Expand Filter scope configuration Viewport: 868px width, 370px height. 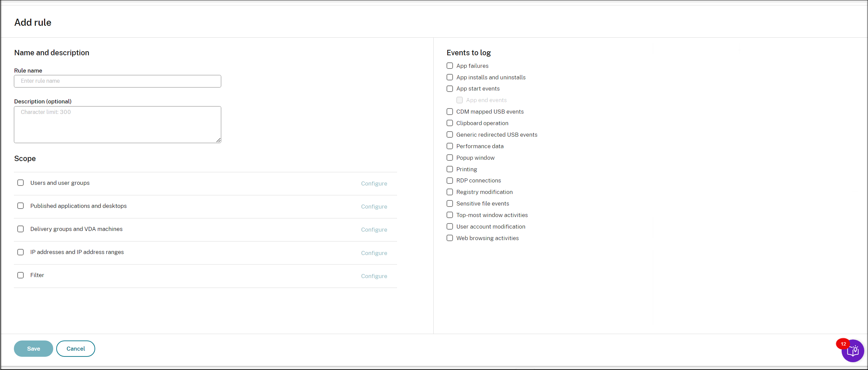pyautogui.click(x=374, y=276)
